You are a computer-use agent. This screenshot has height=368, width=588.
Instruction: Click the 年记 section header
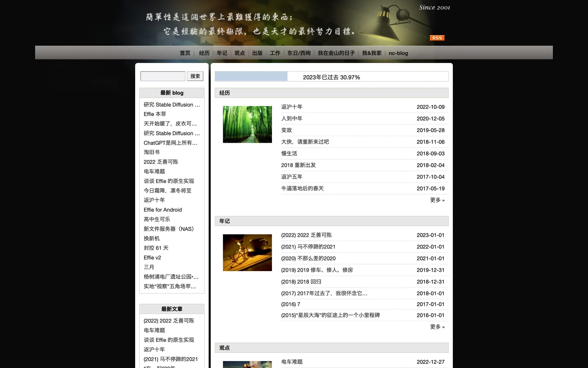coord(332,221)
